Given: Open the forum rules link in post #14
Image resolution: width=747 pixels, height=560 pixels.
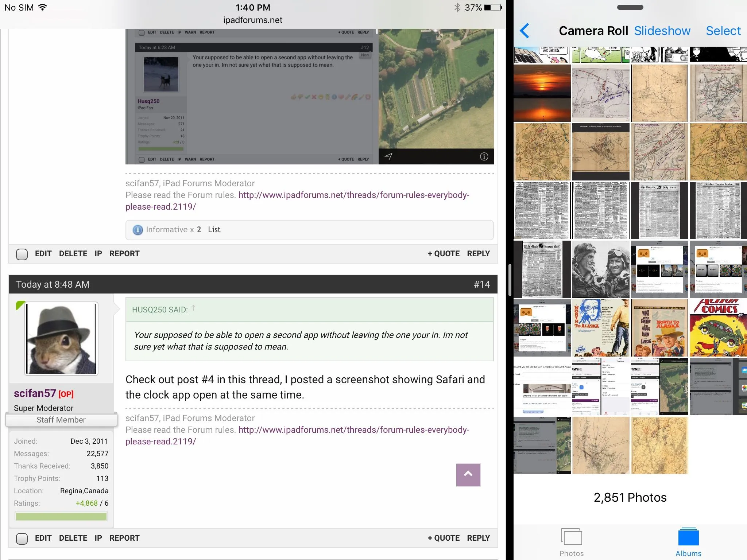Looking at the screenshot, I should (x=353, y=430).
